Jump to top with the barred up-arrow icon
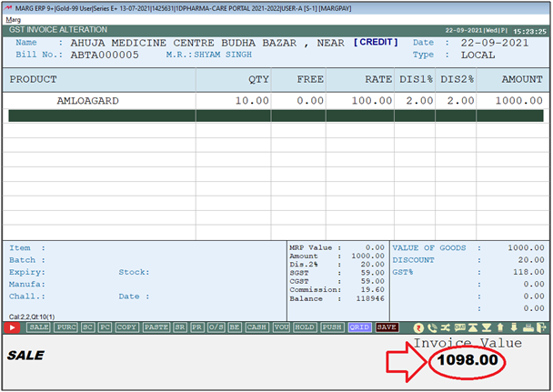Viewport: 553px width, 392px height. (x=473, y=327)
